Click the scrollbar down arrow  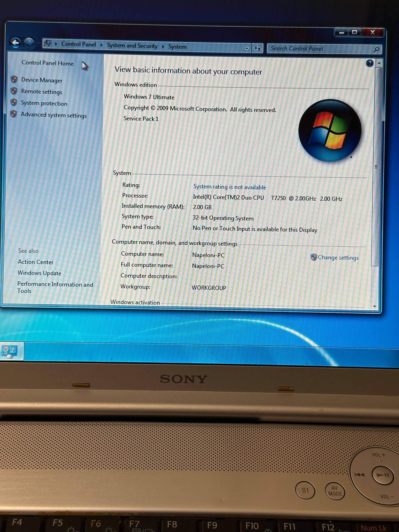[375, 306]
